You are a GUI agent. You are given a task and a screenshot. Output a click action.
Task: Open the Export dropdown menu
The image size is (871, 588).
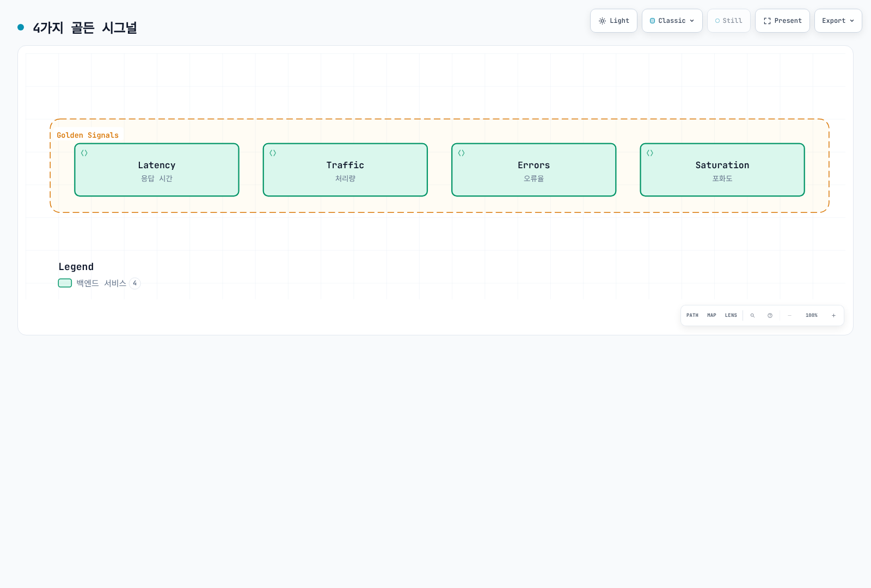pyautogui.click(x=838, y=21)
